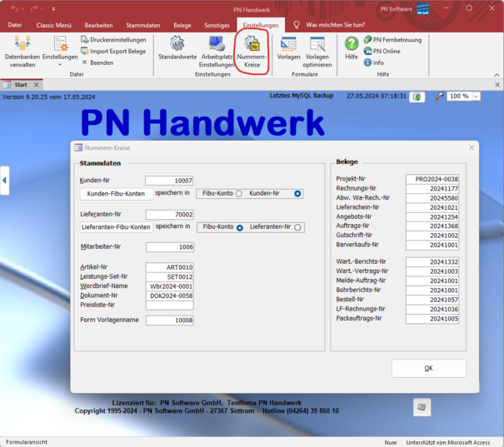
Task: Click the Mitarbeiter-Nr field 1006
Action: [x=170, y=247]
